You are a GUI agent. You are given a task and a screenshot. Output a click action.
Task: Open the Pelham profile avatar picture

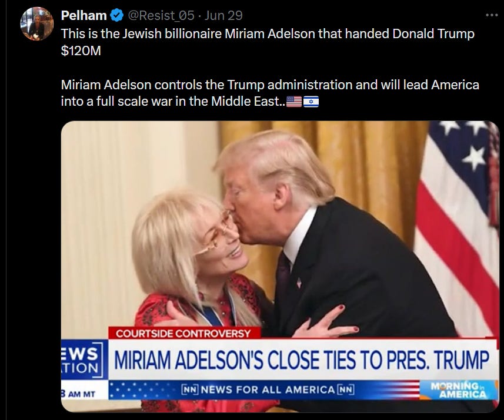[x=36, y=23]
